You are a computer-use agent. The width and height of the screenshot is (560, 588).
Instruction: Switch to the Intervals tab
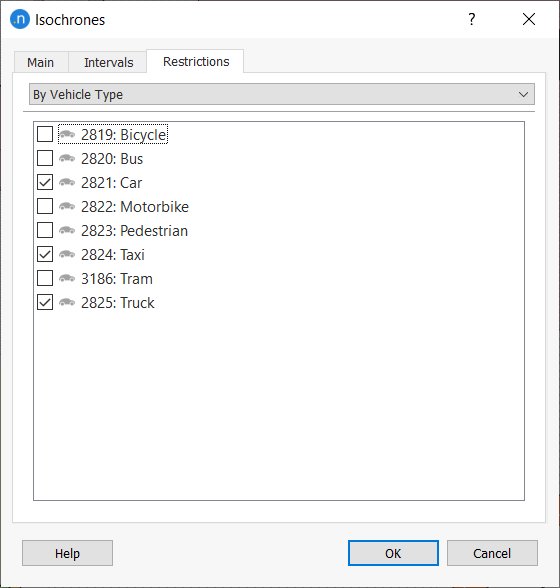108,62
